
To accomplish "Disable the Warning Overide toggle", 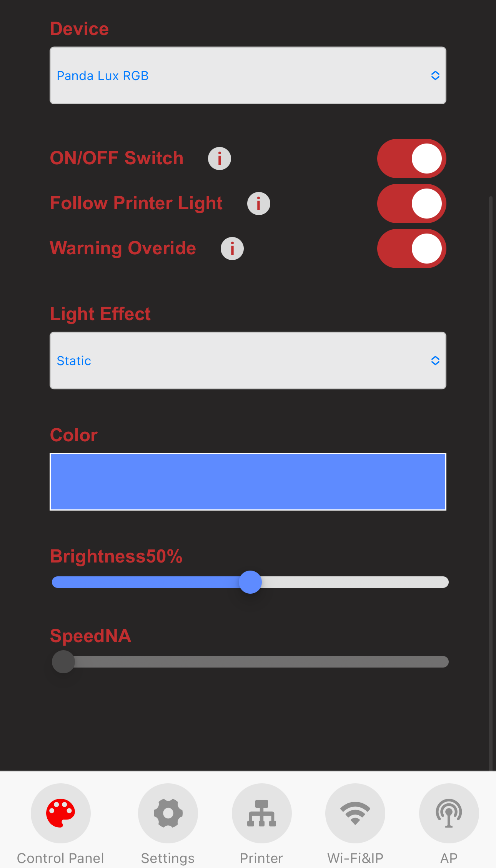I will 411,249.
